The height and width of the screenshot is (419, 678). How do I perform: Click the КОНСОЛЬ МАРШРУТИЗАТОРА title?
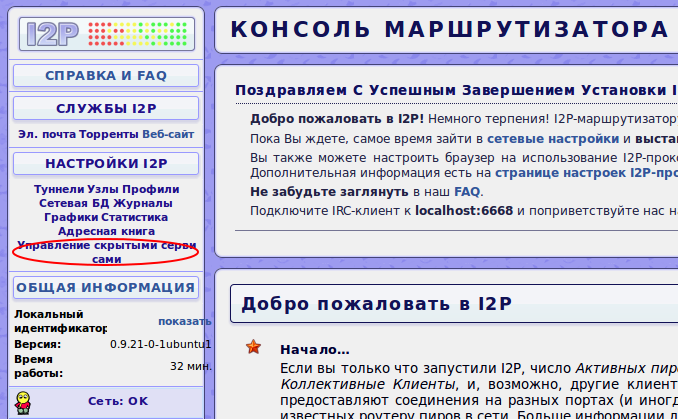coord(449,30)
